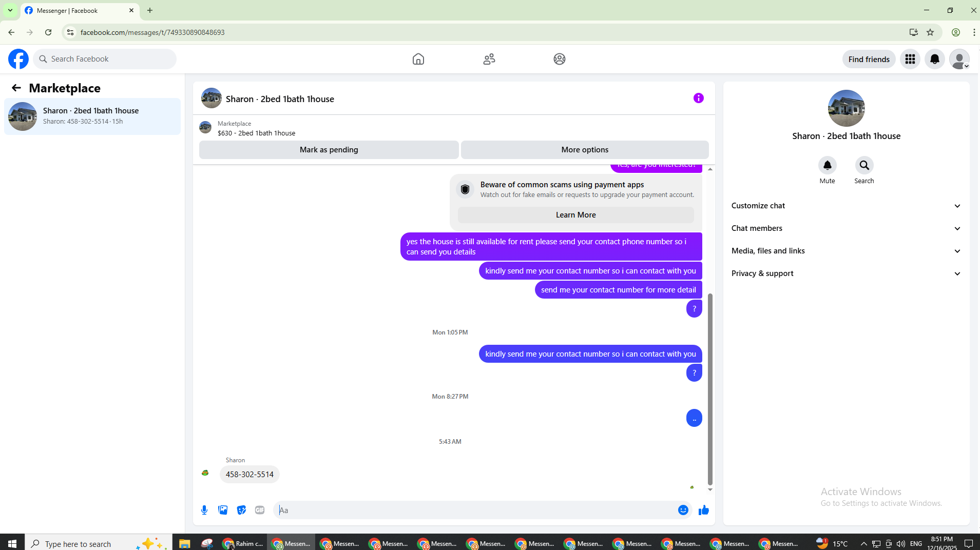
Task: Open the emoji picker in message box
Action: pyautogui.click(x=683, y=510)
